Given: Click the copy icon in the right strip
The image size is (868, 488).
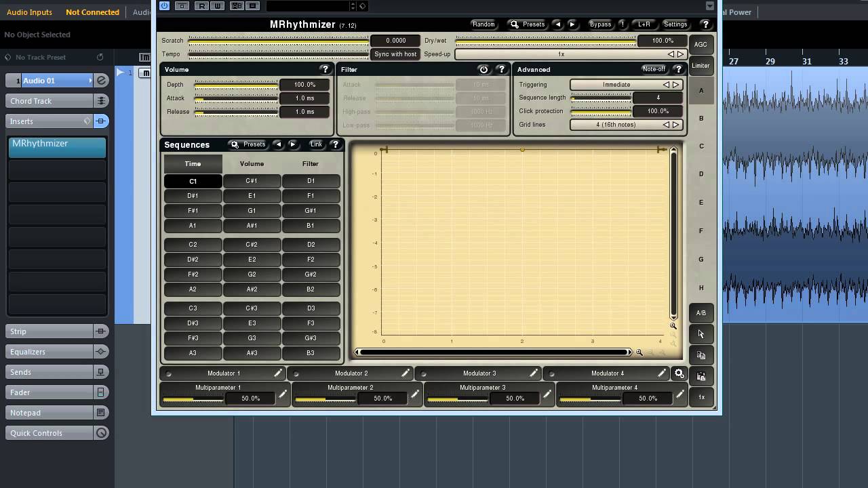Looking at the screenshot, I should pos(701,355).
